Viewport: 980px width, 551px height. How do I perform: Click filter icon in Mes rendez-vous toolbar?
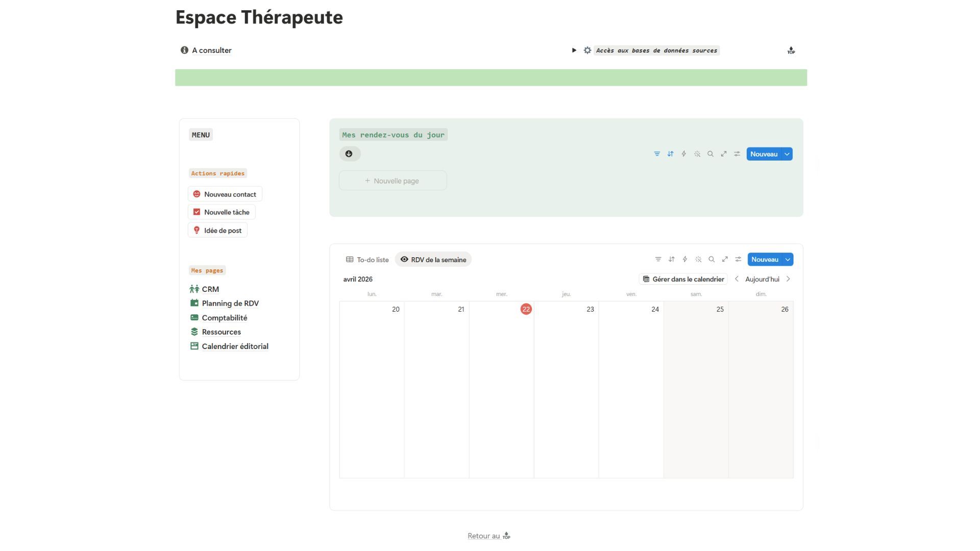click(657, 154)
